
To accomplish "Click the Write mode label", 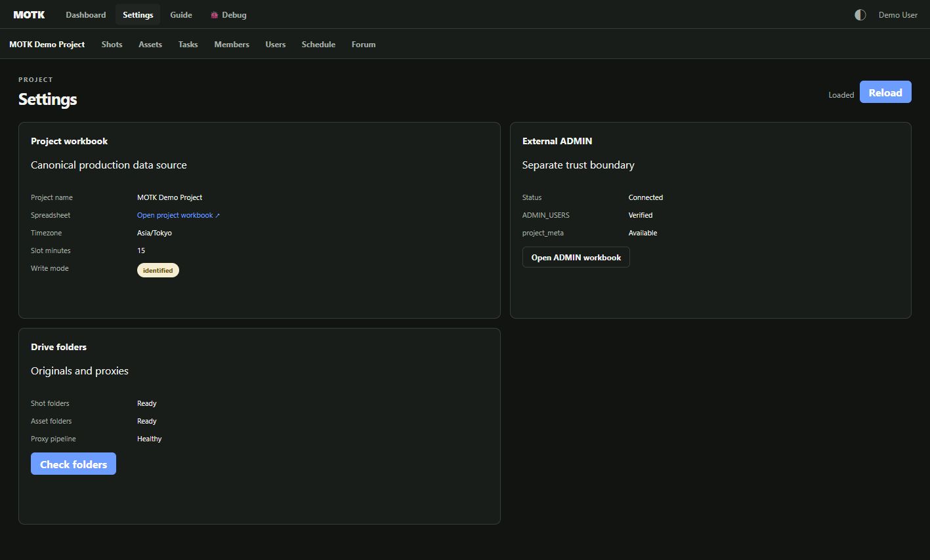I will click(x=50, y=268).
